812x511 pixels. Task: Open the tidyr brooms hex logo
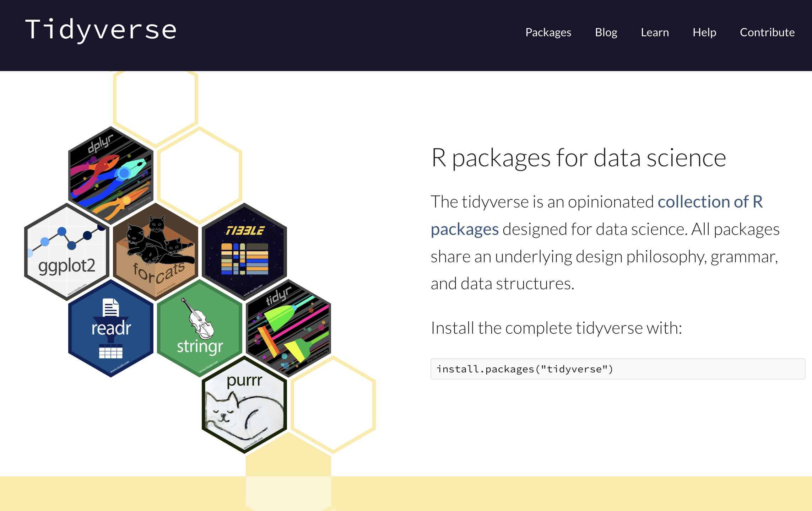click(x=288, y=328)
